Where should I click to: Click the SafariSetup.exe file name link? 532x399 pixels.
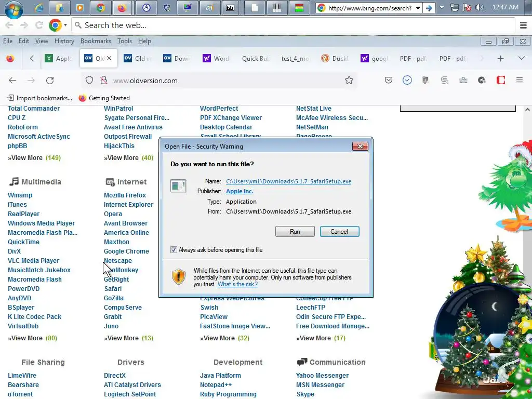point(288,181)
